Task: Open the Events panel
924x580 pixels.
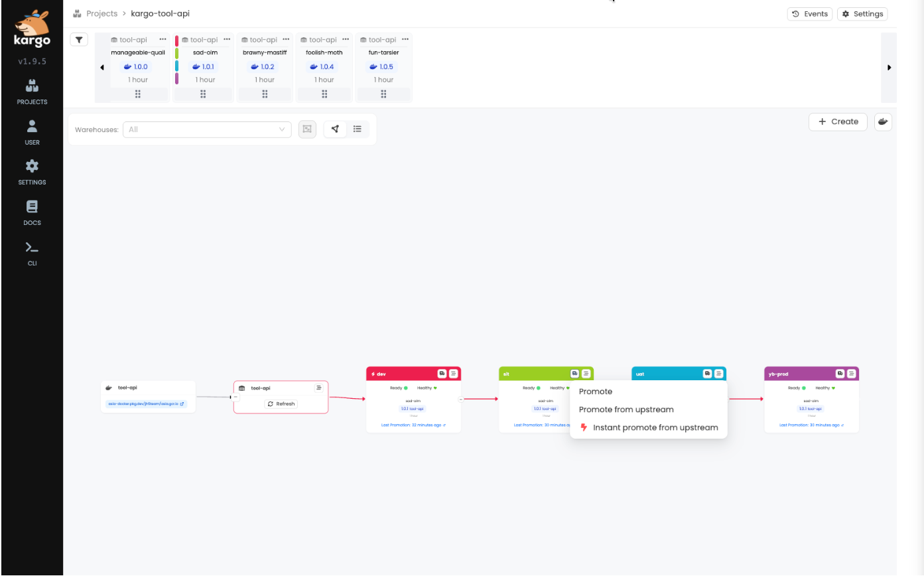Action: pos(810,14)
